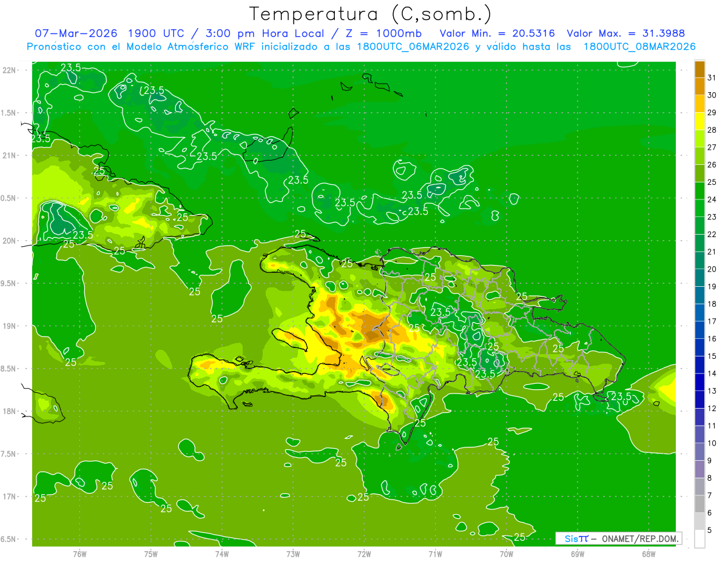Click the 69W longitude axis label

point(577,554)
